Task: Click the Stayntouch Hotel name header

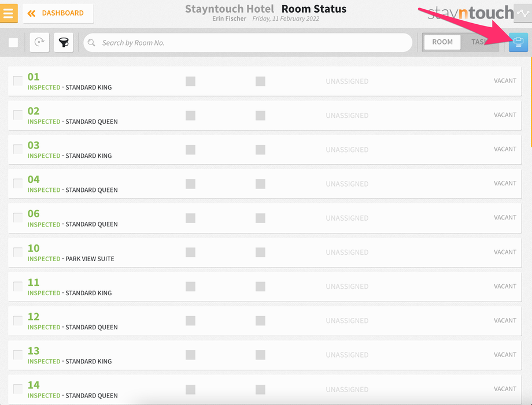Action: coord(230,9)
